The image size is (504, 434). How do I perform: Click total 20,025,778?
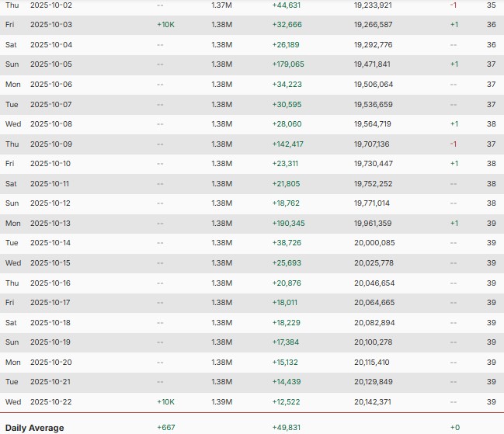374,263
